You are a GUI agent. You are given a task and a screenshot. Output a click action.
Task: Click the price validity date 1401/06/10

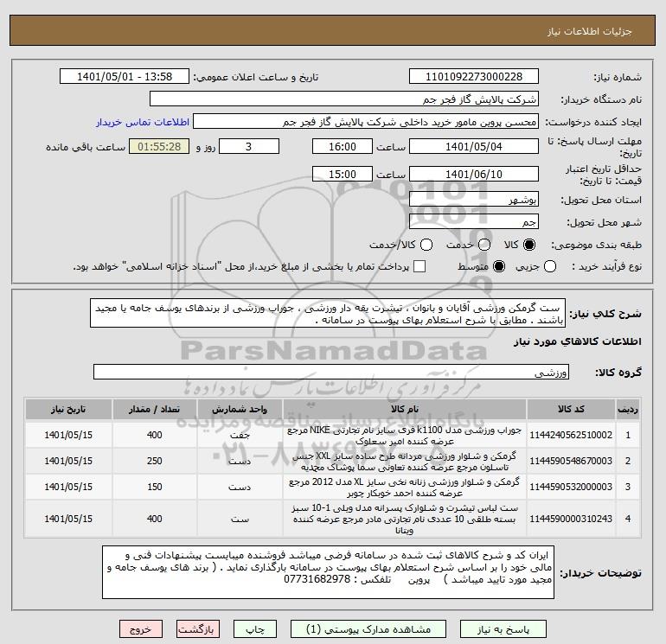point(474,175)
